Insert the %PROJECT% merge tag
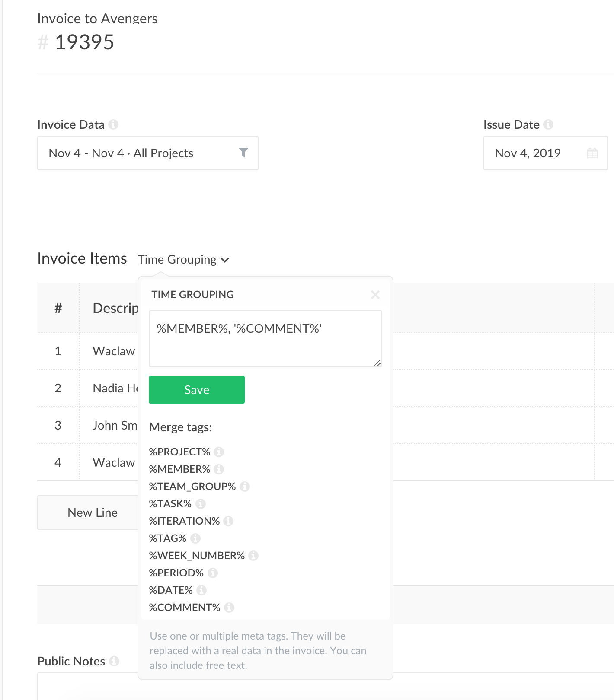This screenshot has width=614, height=700. [179, 452]
